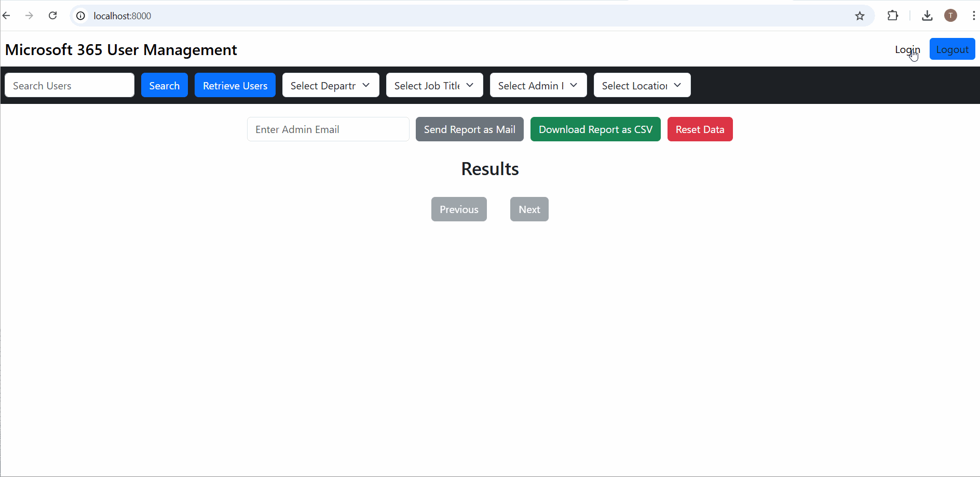Focus the Search Users field
The image size is (980, 477).
point(70,85)
